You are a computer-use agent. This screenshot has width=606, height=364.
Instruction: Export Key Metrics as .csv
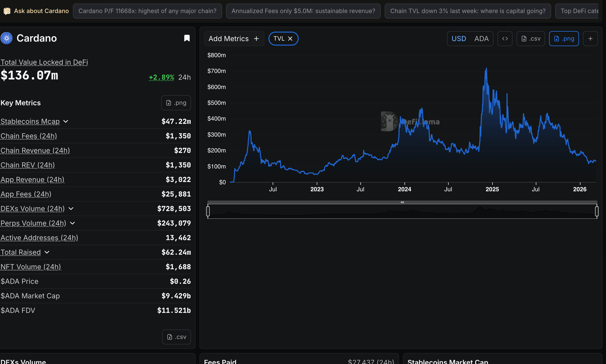176,337
